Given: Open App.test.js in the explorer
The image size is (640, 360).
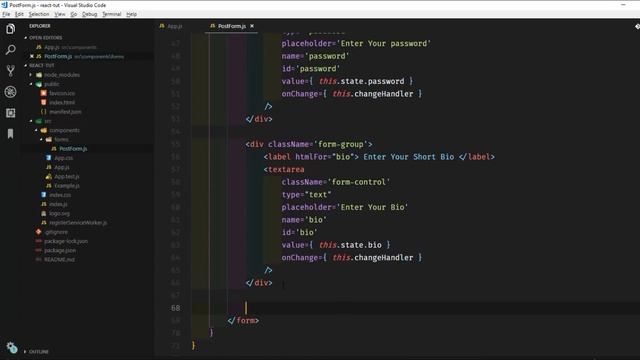Looking at the screenshot, I should pos(67,177).
